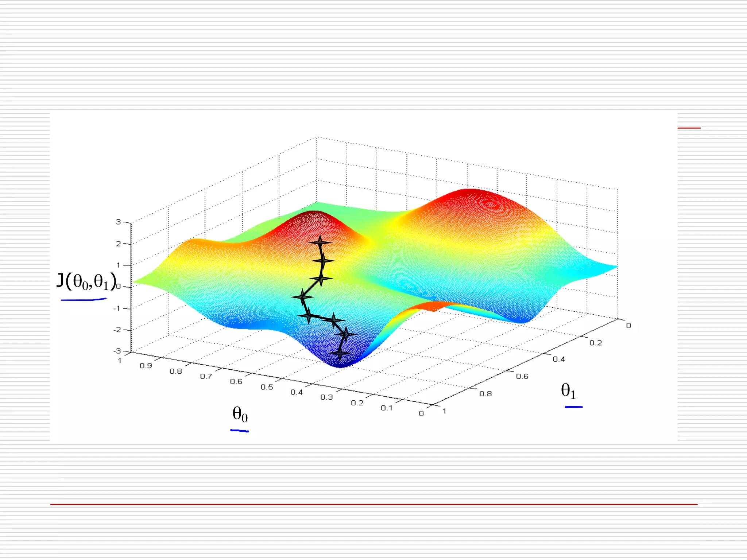Click the short red line at top right
Image resolution: width=747 pixels, height=560 pixels.
pyautogui.click(x=689, y=128)
